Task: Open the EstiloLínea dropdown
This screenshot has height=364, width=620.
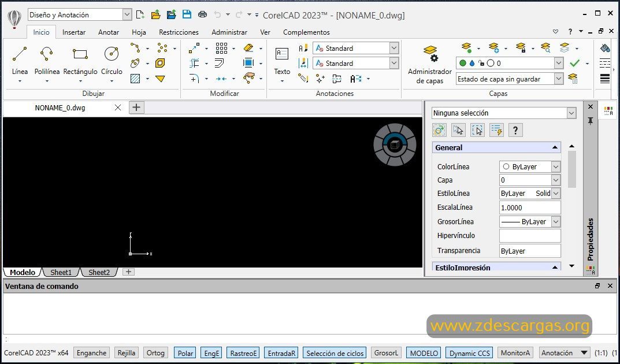Action: click(x=555, y=193)
